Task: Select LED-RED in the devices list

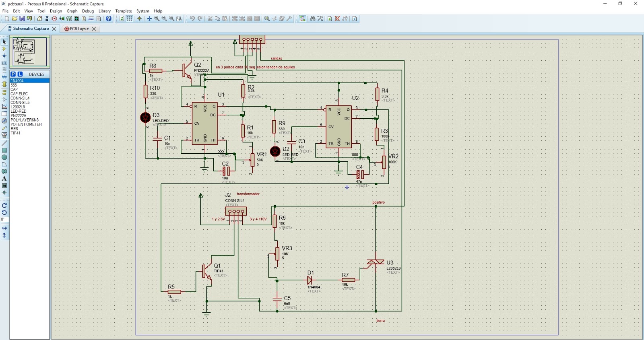Action: coord(29,111)
